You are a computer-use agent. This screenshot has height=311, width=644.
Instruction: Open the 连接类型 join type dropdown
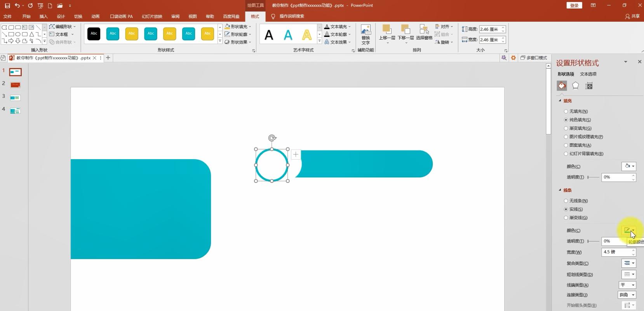click(x=627, y=295)
